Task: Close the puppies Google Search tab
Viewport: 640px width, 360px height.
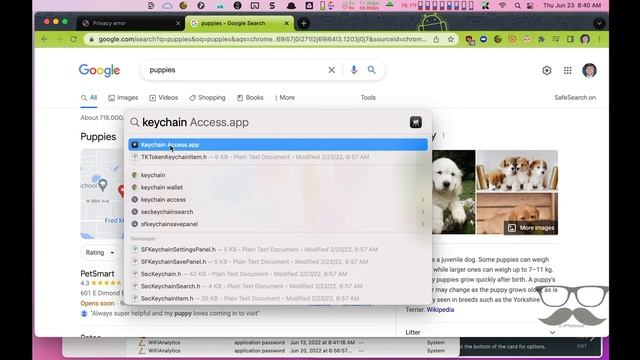Action: (x=287, y=23)
